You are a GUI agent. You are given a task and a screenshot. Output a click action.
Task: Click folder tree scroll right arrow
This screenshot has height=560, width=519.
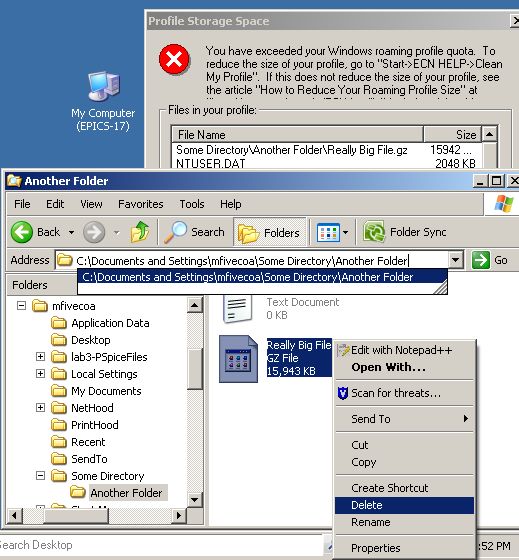tap(179, 516)
